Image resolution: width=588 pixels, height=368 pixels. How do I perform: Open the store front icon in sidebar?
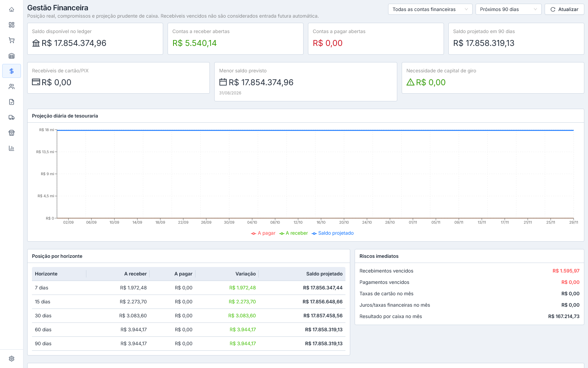click(11, 133)
